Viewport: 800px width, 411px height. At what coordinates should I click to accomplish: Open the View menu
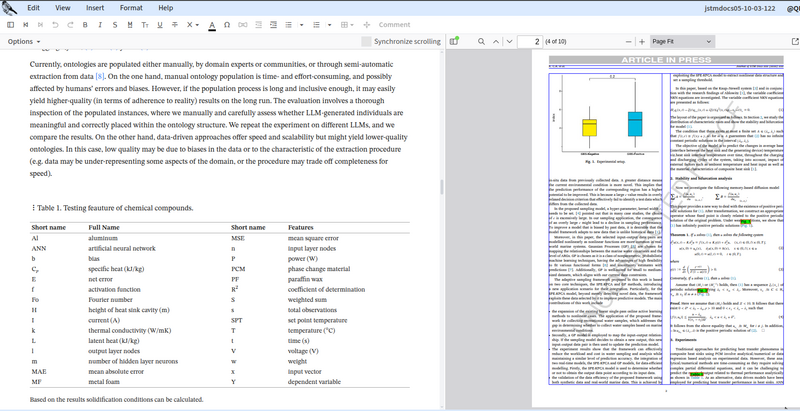point(63,8)
